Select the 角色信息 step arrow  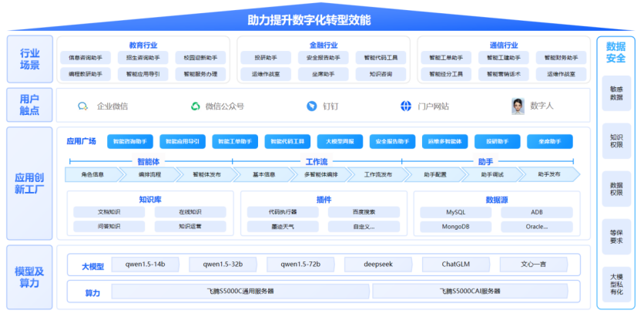(x=92, y=175)
